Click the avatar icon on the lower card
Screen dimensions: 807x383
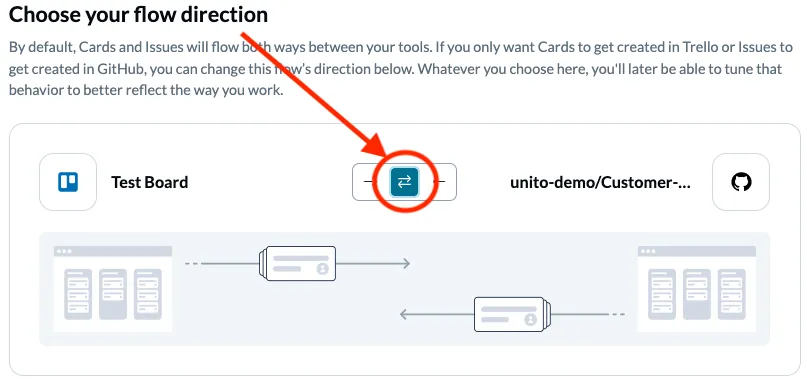point(530,320)
